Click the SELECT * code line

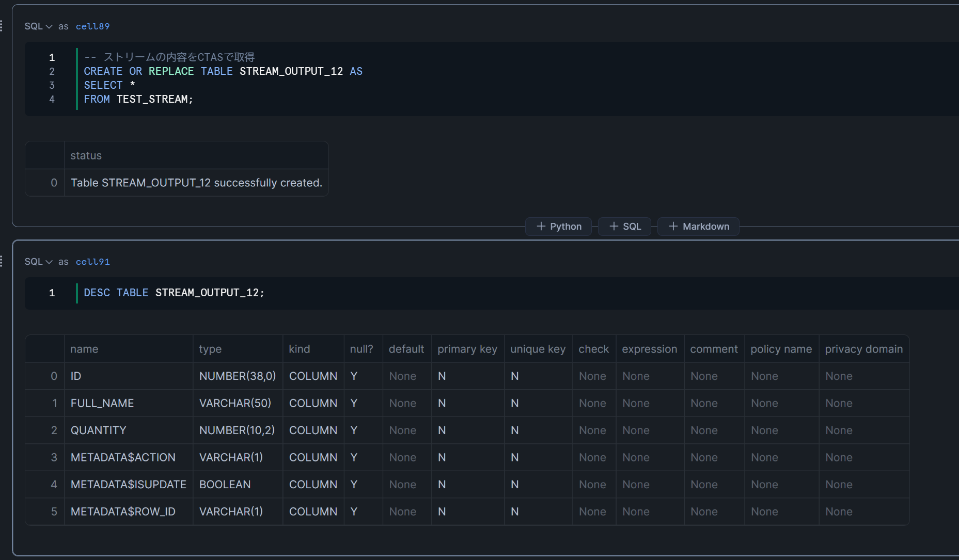click(109, 85)
